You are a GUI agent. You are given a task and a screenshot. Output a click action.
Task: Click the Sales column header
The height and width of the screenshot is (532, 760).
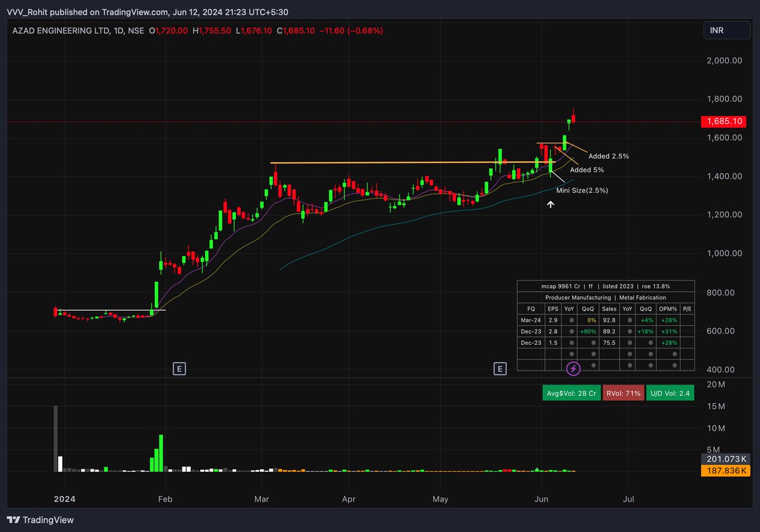coord(609,309)
